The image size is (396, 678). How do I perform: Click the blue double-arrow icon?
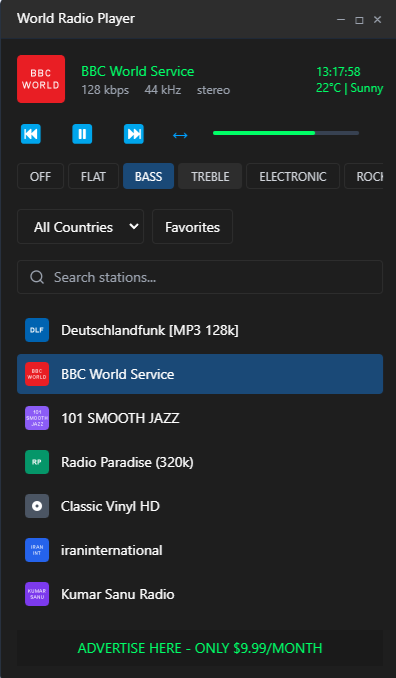pyautogui.click(x=180, y=135)
